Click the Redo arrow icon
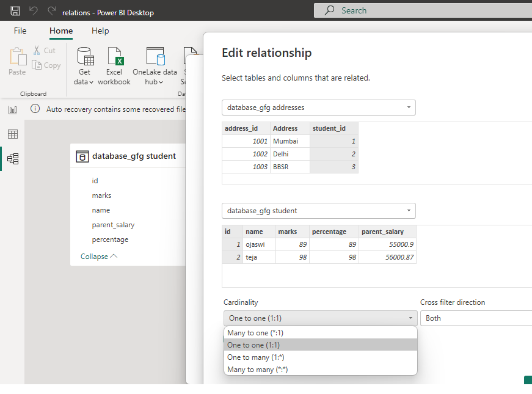This screenshot has width=532, height=394. coord(51,11)
